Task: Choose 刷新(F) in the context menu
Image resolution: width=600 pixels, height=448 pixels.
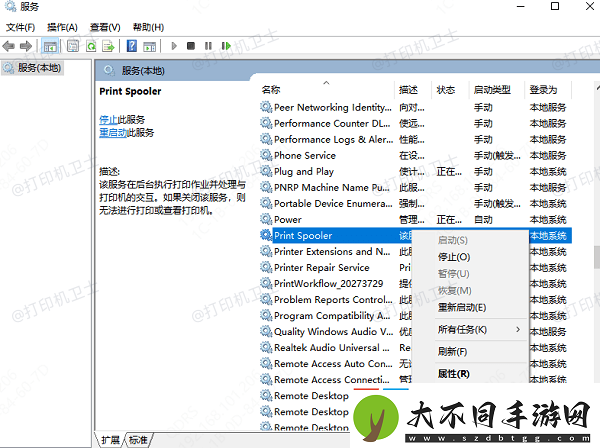Action: pos(452,352)
